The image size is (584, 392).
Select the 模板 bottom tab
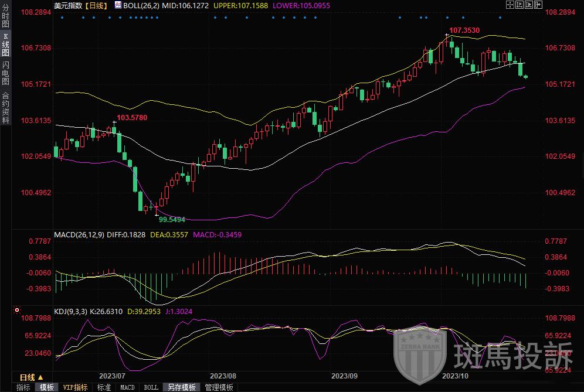click(47, 387)
